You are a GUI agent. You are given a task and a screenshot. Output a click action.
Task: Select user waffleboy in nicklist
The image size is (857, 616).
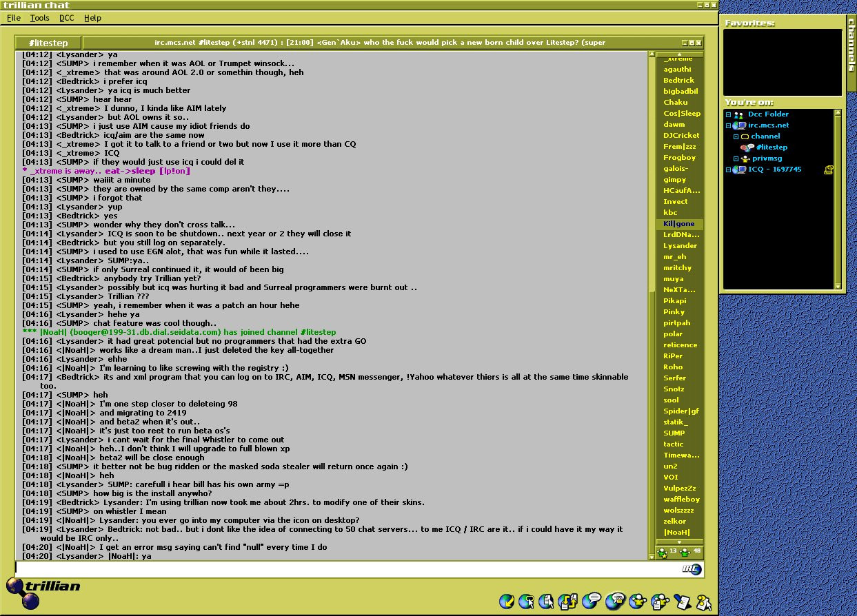click(681, 500)
